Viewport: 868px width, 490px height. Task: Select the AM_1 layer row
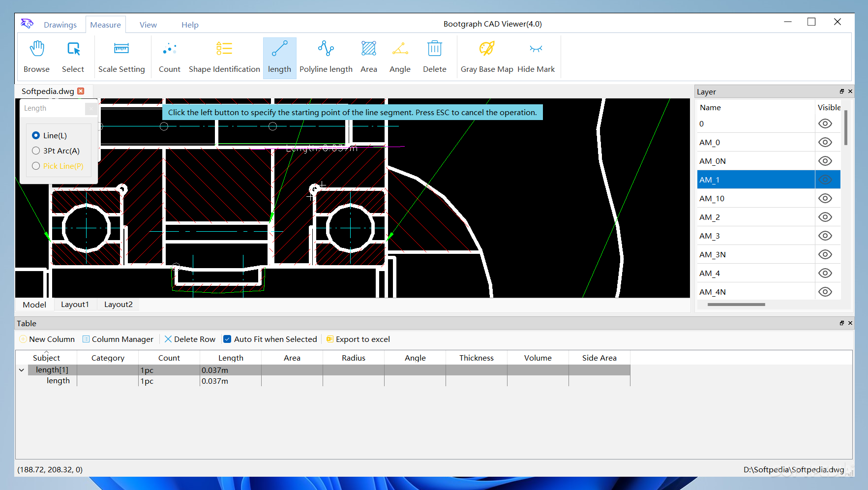coord(769,180)
